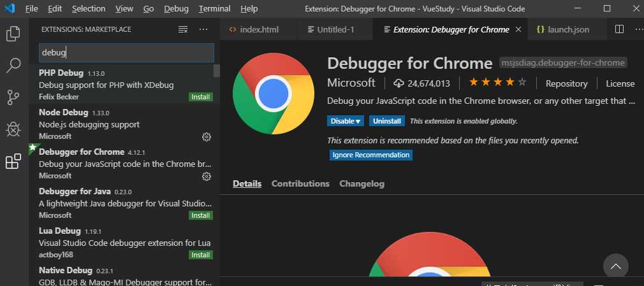Click the msjsdiag.debugger-for-chrome identifier
This screenshot has width=644, height=286.
point(563,63)
